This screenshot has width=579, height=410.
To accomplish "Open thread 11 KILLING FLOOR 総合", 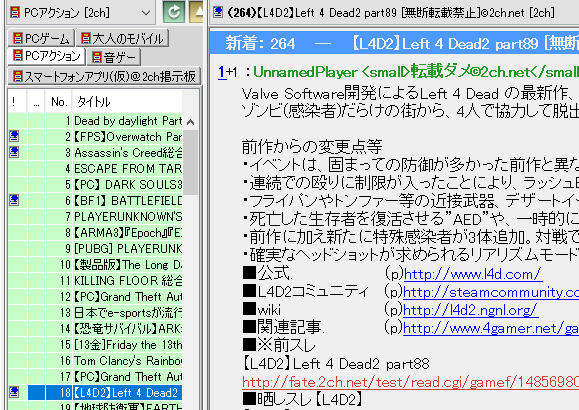I will tap(128, 281).
